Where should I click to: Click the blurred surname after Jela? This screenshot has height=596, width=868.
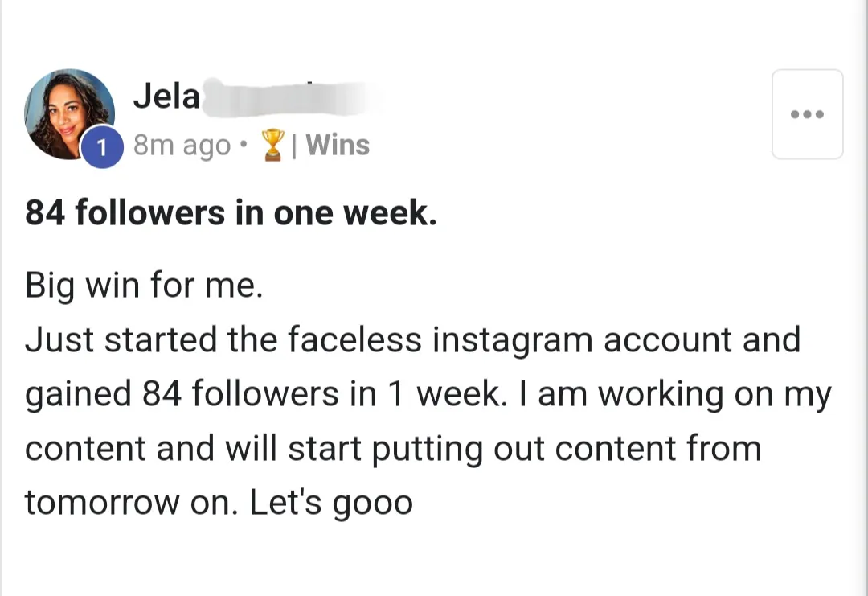click(x=289, y=98)
